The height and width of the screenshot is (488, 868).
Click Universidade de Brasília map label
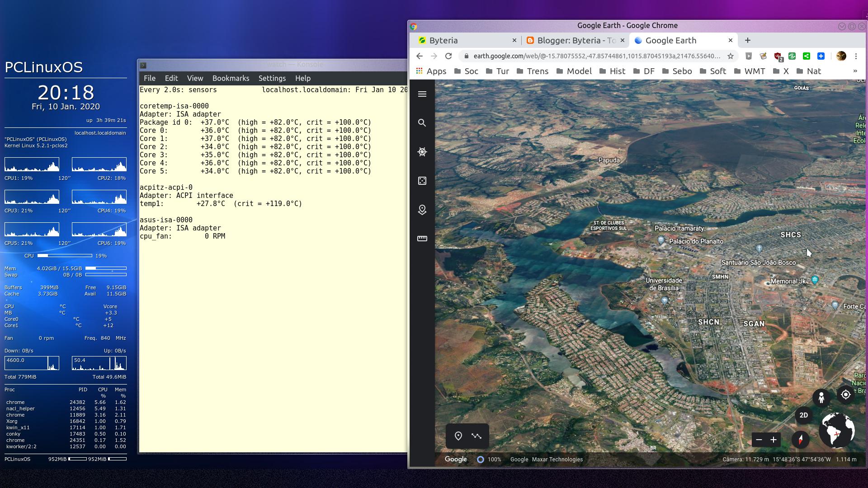pyautogui.click(x=664, y=284)
